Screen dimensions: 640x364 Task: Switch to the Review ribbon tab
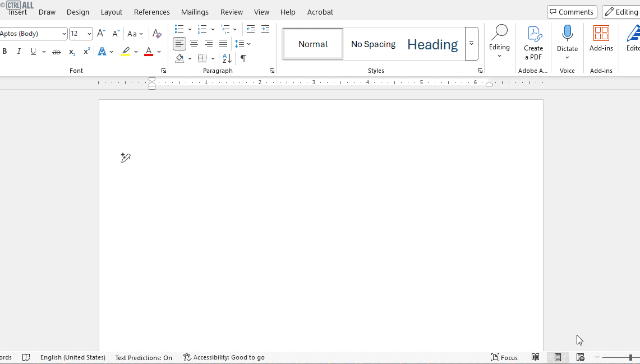tap(231, 12)
